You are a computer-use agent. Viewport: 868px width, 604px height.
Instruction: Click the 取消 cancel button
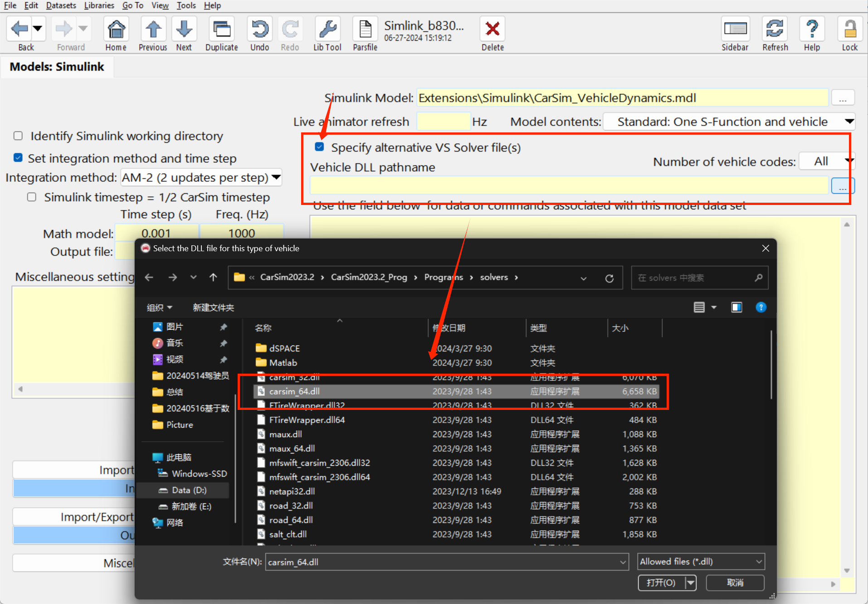coord(735,583)
